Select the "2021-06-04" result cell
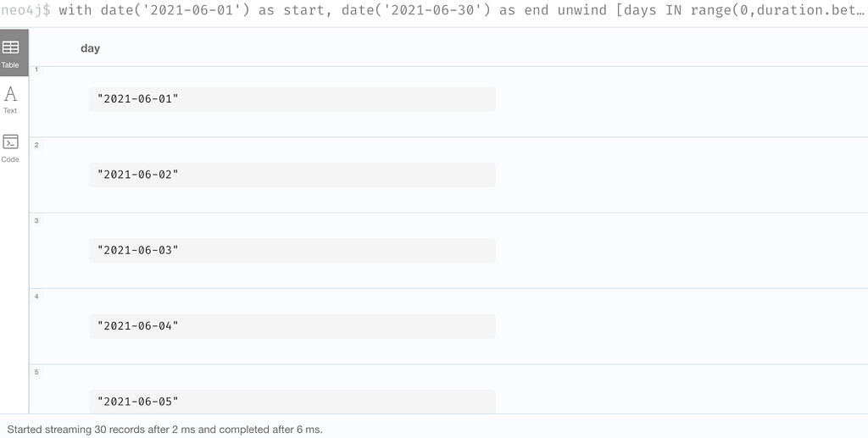 click(x=292, y=326)
